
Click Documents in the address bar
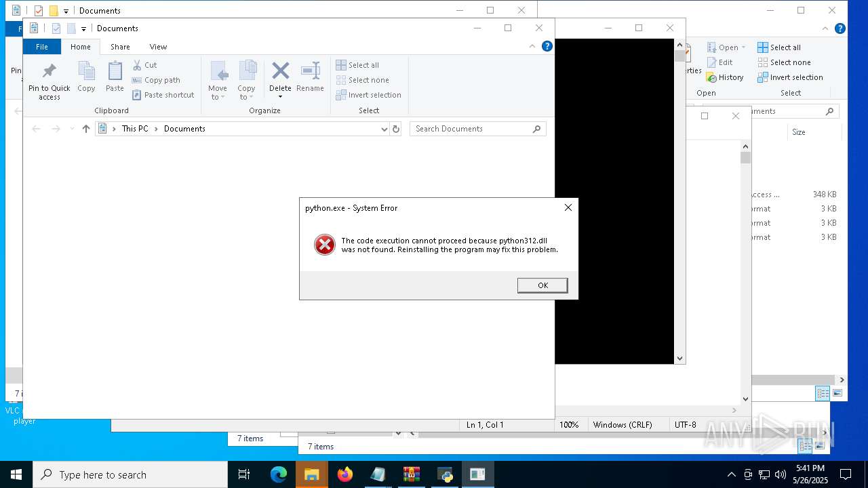pos(184,129)
